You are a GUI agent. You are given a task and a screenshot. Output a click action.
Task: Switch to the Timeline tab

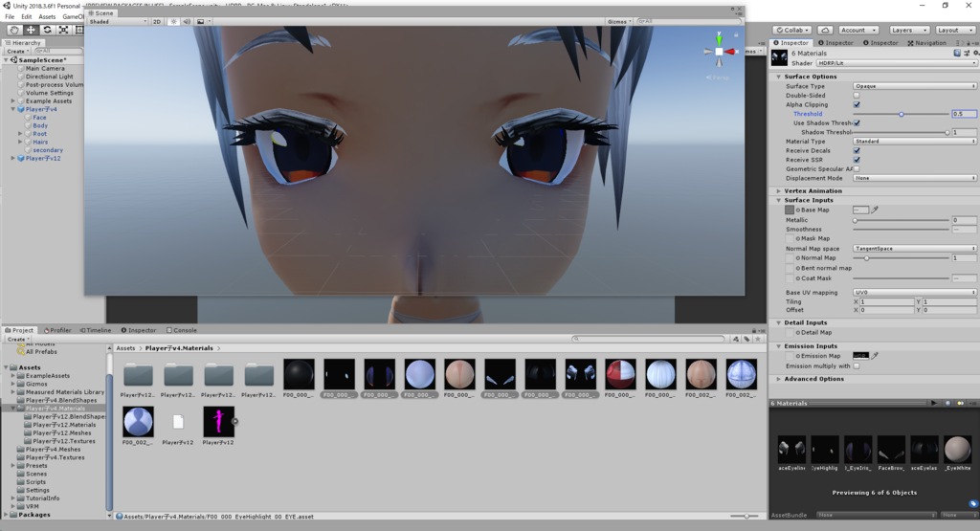96,330
